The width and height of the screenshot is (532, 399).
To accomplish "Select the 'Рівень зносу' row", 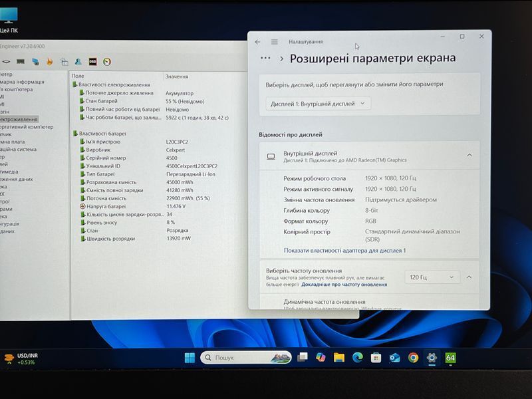I will coord(98,223).
